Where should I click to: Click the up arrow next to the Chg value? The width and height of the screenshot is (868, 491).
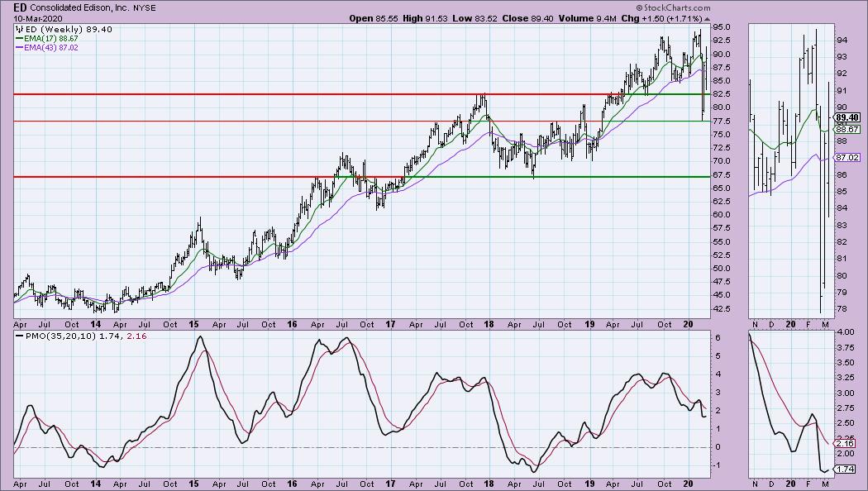point(707,19)
